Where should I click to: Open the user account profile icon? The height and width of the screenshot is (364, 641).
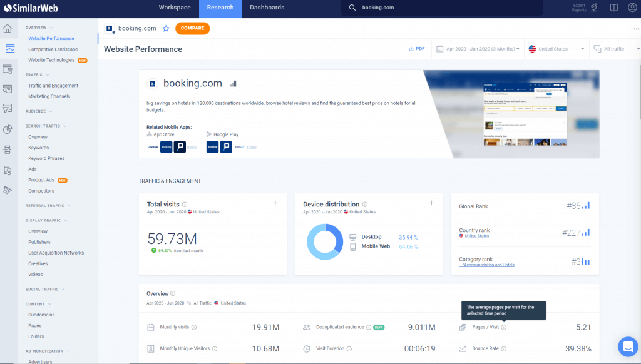pyautogui.click(x=632, y=8)
